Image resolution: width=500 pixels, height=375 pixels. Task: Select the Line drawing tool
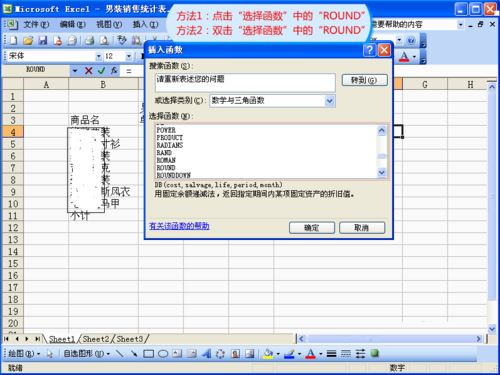tap(119, 354)
